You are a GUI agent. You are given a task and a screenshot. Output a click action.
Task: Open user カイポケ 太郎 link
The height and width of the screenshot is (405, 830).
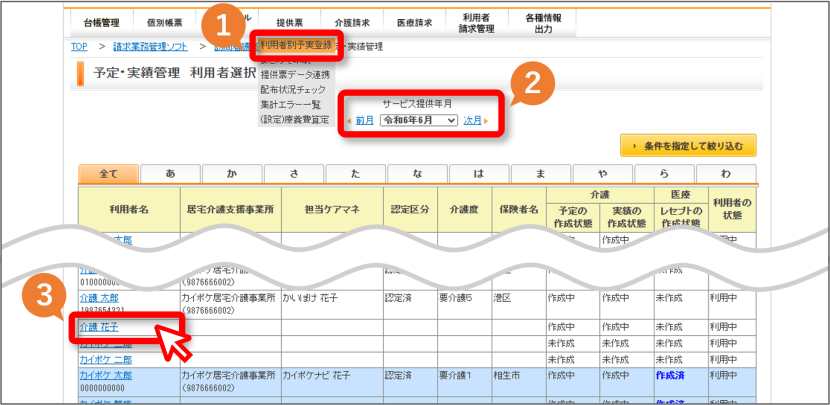[106, 375]
